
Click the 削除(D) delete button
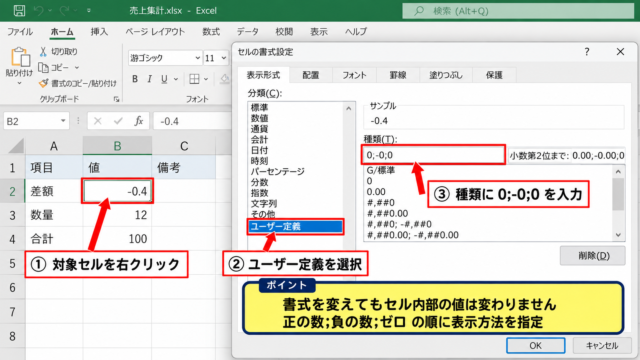(593, 256)
